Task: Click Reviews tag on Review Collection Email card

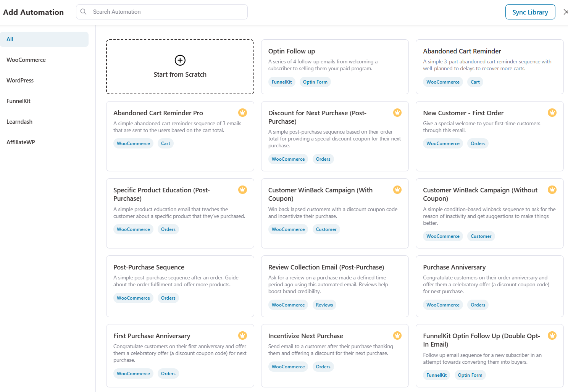Action: (324, 305)
